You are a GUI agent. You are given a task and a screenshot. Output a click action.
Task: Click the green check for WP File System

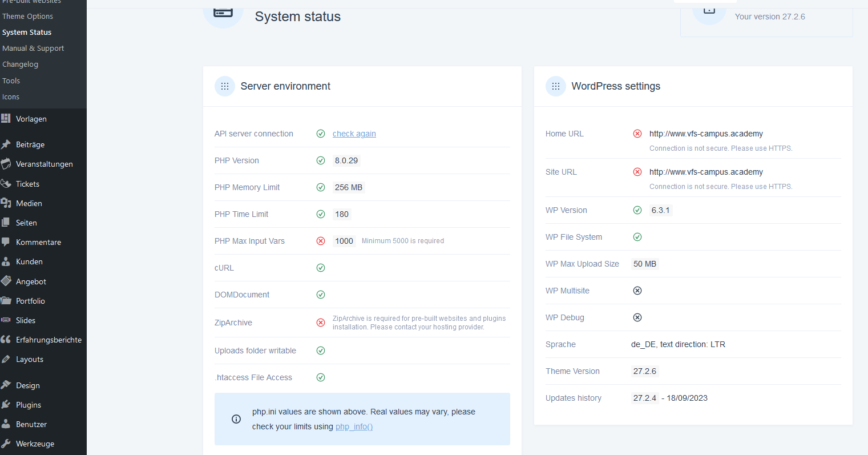(637, 237)
